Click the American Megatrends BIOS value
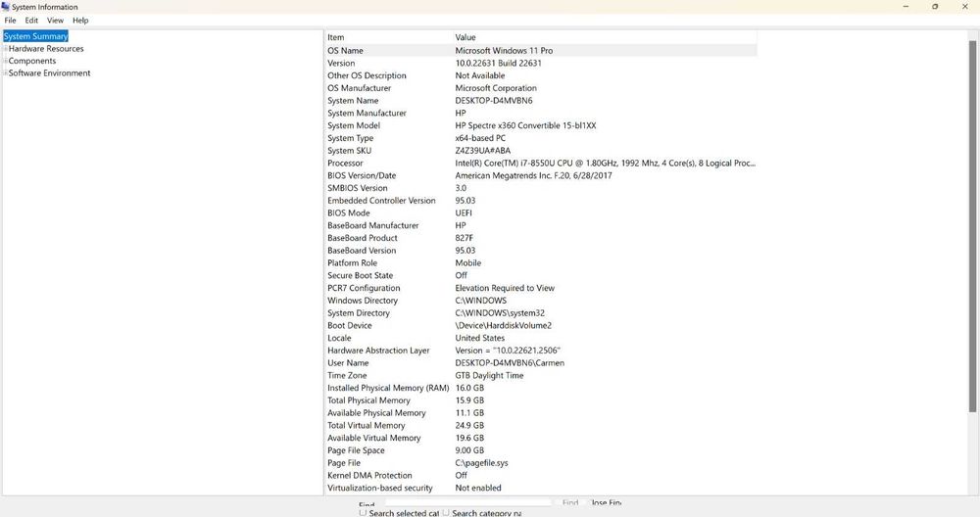Image resolution: width=980 pixels, height=517 pixels. coord(533,175)
